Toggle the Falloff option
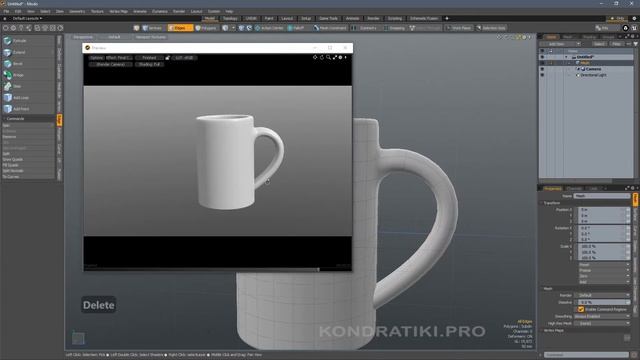This screenshot has width=640, height=360. click(x=296, y=28)
